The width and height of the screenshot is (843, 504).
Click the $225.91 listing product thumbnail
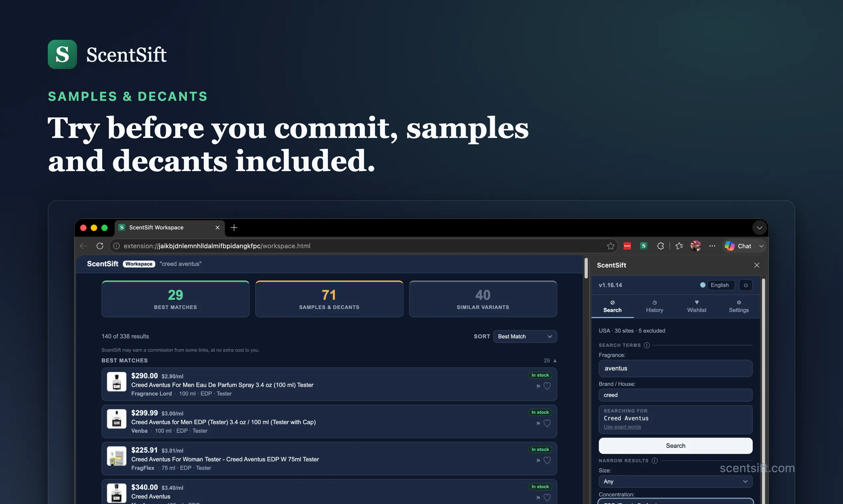coord(116,456)
